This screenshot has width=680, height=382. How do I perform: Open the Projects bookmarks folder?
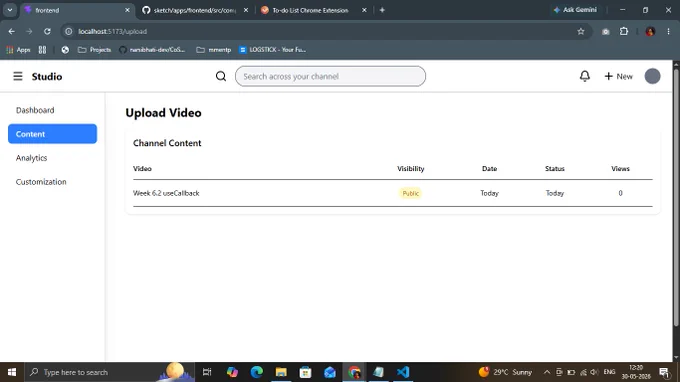pyautogui.click(x=94, y=50)
